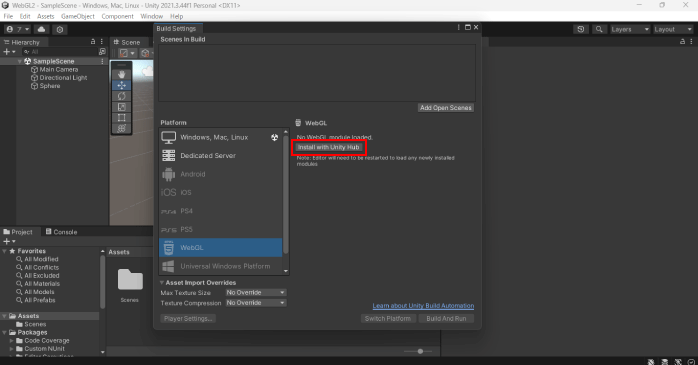Open the Assets menu
This screenshot has width=698, height=365.
(x=45, y=16)
